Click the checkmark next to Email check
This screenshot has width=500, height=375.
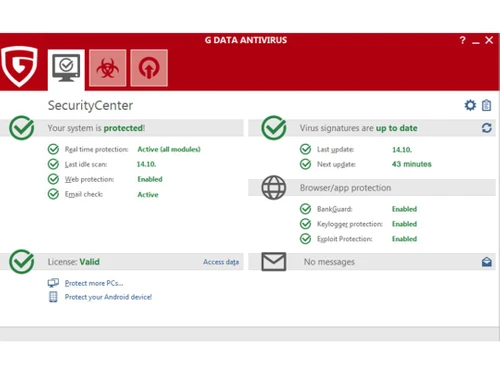pos(53,194)
